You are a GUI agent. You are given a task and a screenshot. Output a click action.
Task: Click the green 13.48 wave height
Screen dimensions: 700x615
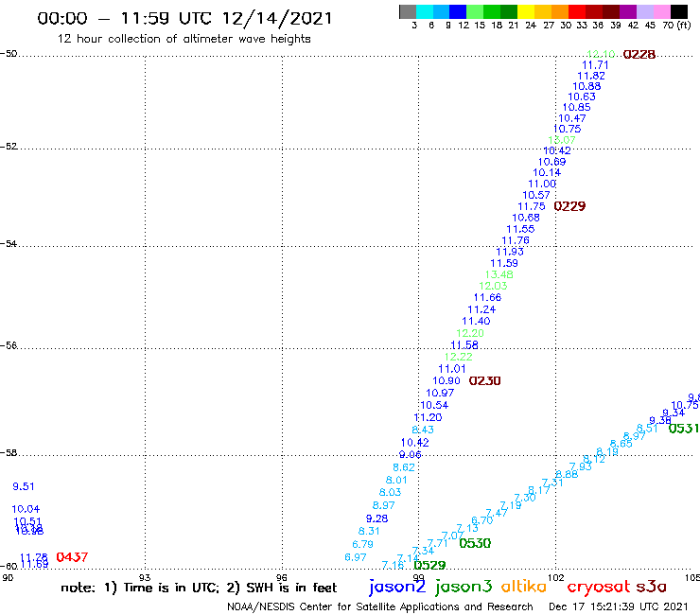click(499, 274)
